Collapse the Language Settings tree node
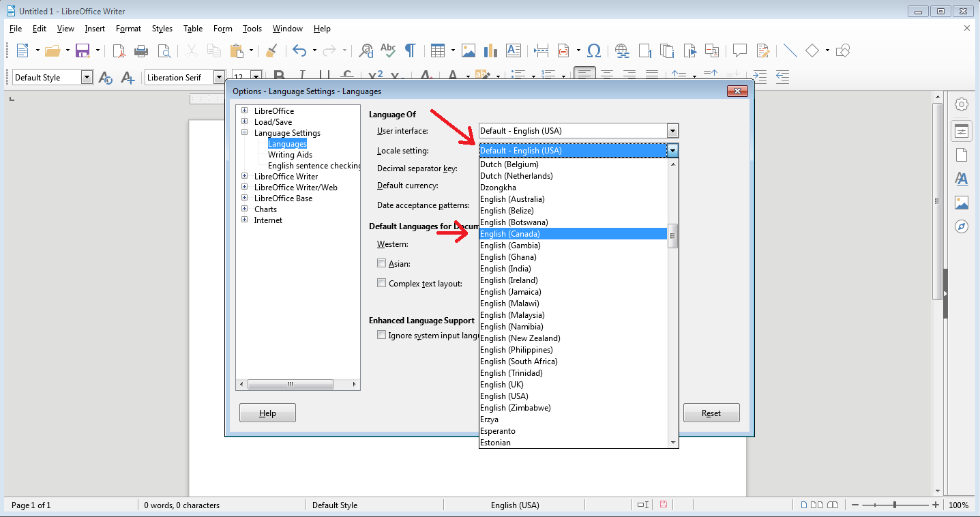 pos(245,132)
